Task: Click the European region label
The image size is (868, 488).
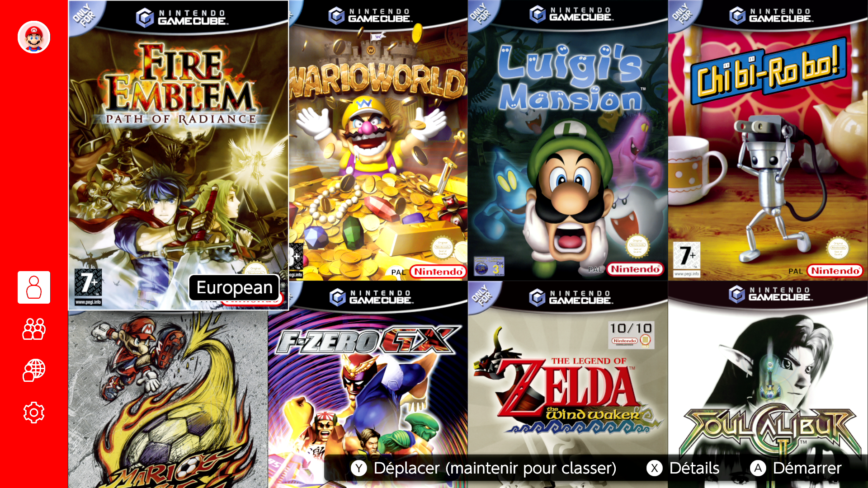Action: click(x=234, y=287)
